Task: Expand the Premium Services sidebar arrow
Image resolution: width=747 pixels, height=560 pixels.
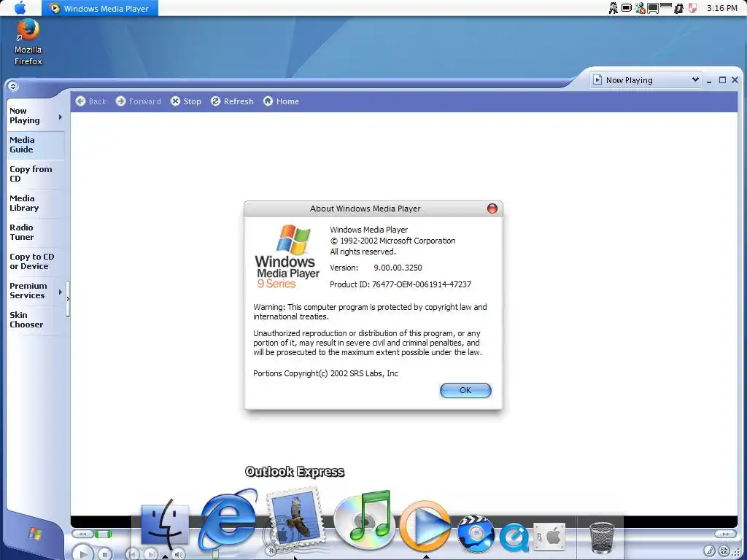Action: [x=60, y=292]
